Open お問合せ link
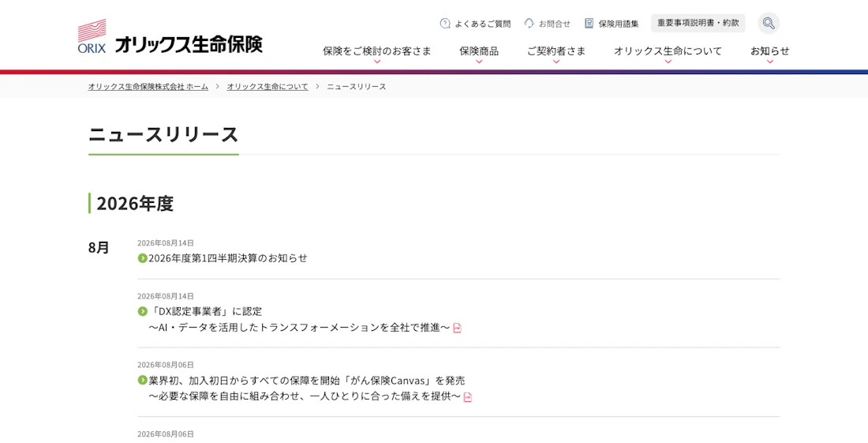This screenshot has height=443, width=868. coord(555,24)
